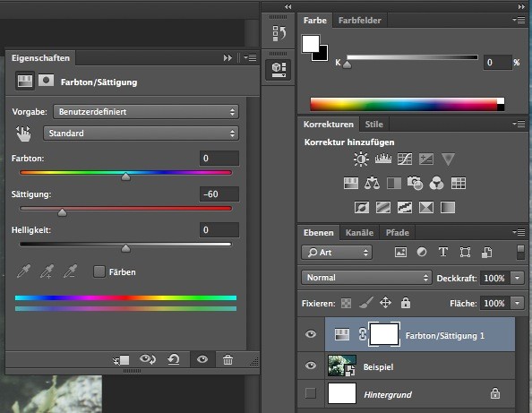Filter layers by smart objects
The width and height of the screenshot is (532, 413).
487,252
